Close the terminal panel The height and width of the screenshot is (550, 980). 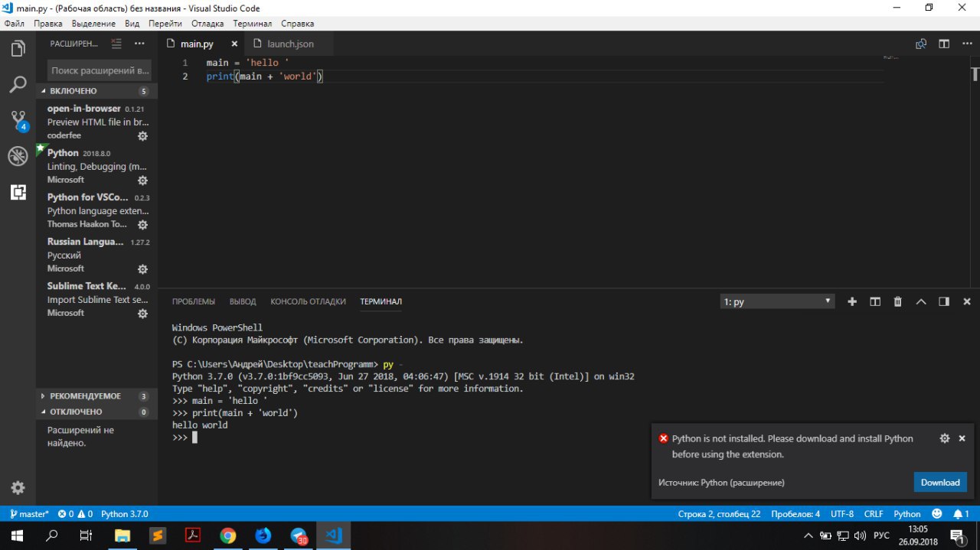(967, 301)
